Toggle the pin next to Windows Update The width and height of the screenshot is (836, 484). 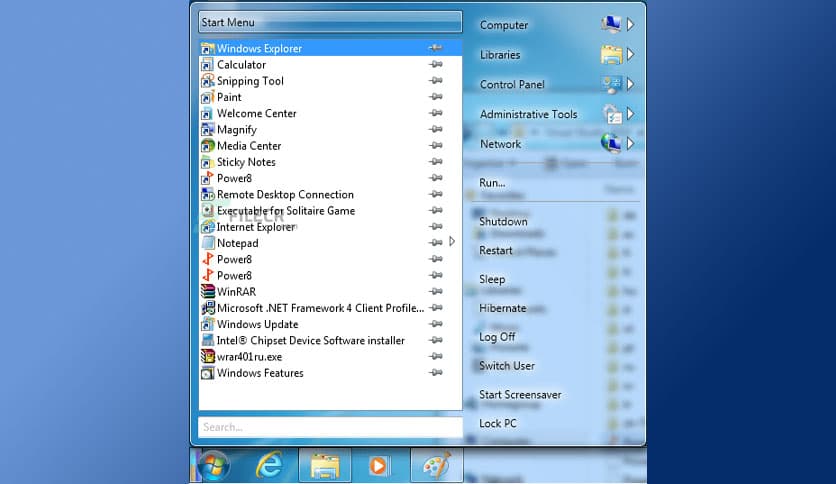(x=436, y=324)
